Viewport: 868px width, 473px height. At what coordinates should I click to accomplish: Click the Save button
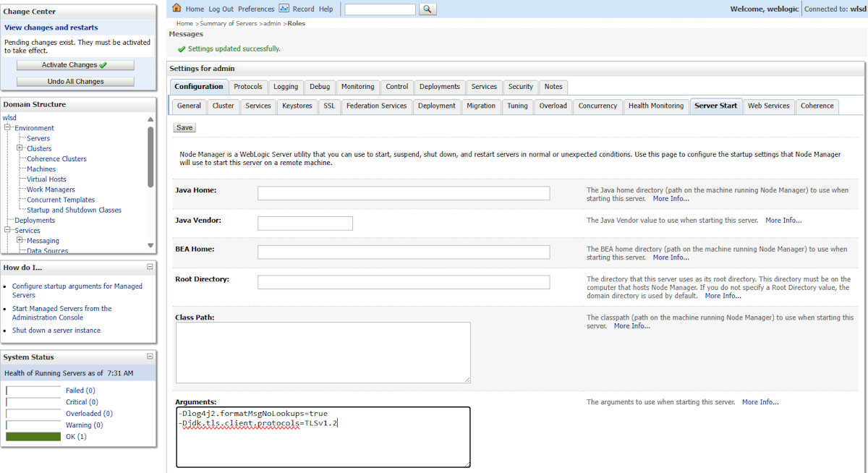point(184,127)
